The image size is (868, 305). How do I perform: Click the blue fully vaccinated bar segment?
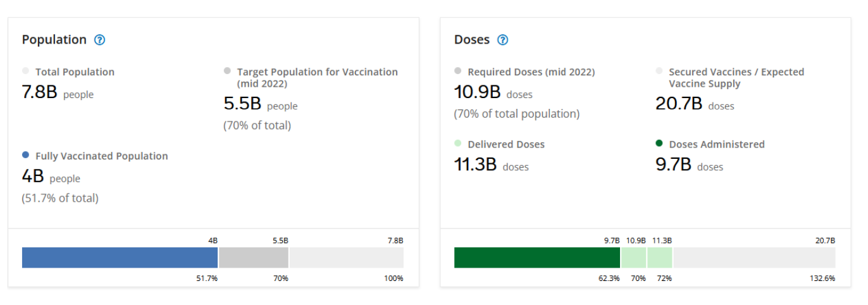[120, 258]
